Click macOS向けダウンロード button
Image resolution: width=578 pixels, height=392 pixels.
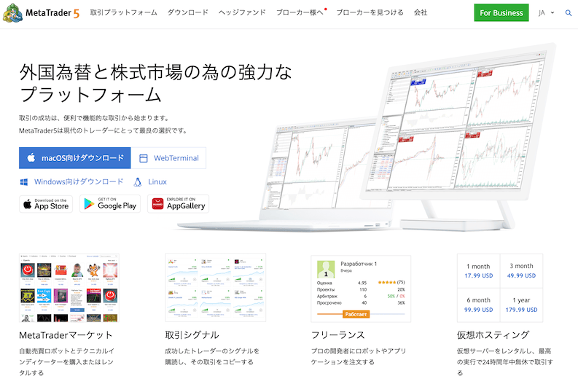pos(75,158)
